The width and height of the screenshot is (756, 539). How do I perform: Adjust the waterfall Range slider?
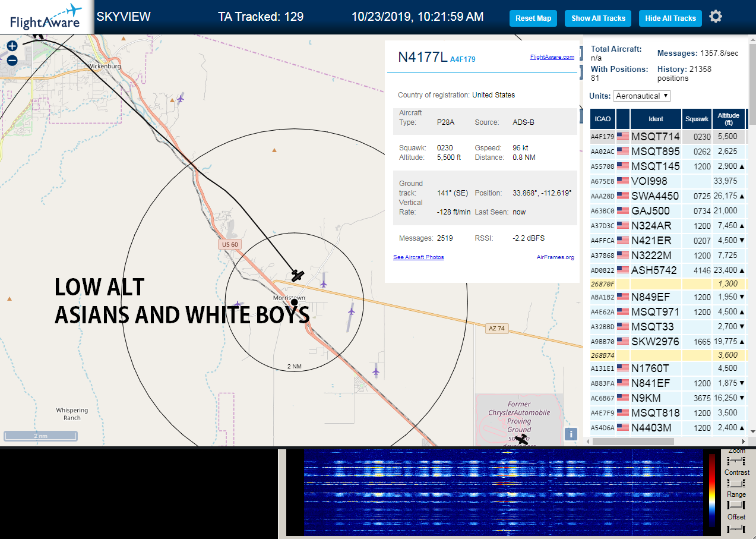coord(736,505)
